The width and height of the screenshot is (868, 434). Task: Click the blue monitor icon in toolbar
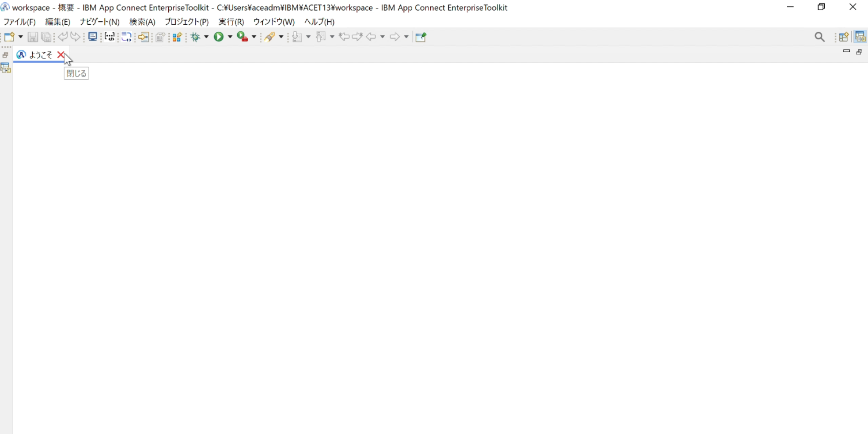92,37
